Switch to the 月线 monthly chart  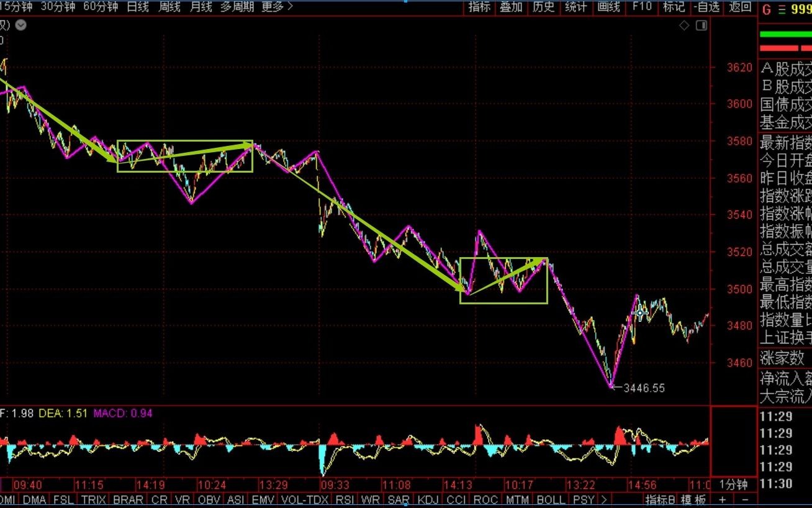tap(201, 7)
